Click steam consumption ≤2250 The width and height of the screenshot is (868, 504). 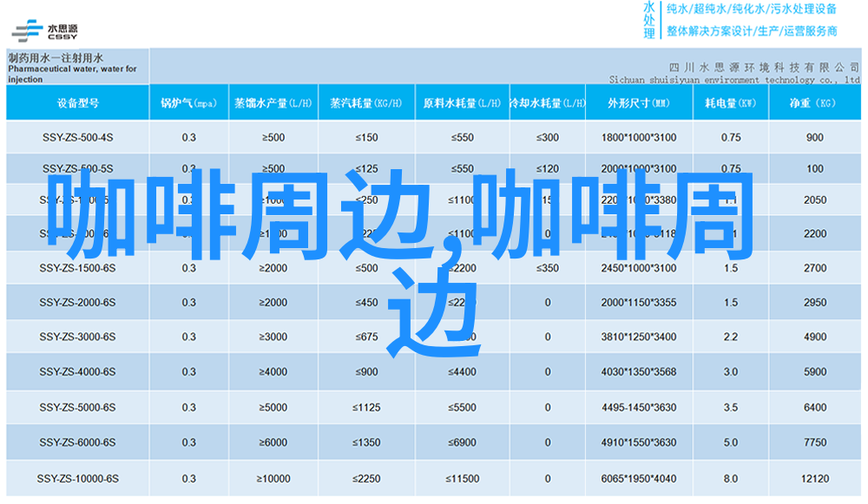pyautogui.click(x=366, y=479)
